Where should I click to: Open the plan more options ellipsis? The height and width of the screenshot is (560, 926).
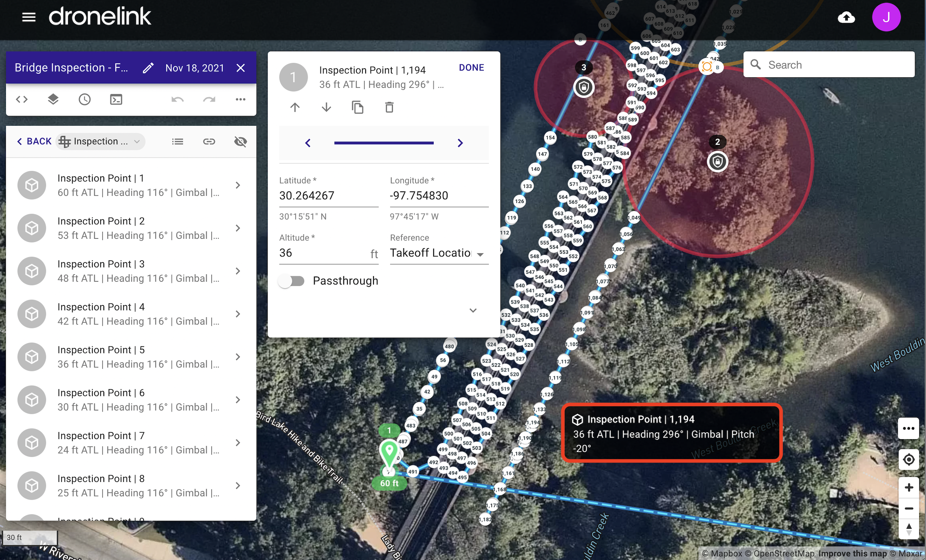pos(241,99)
